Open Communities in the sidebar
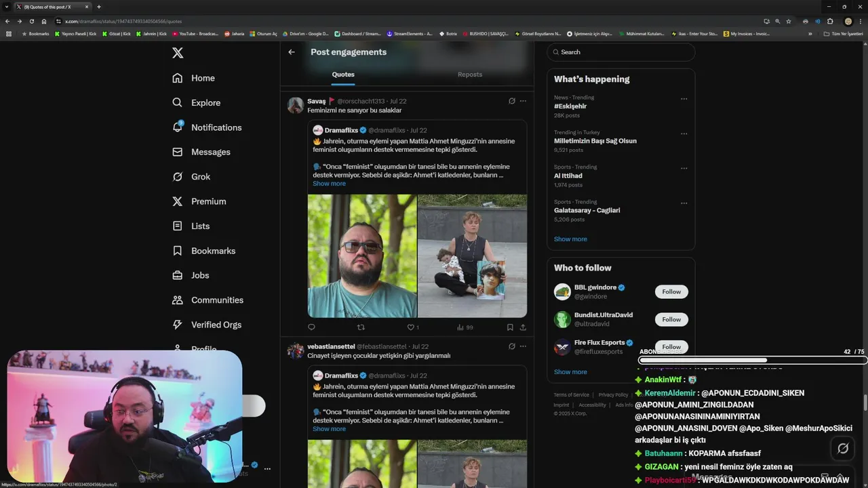Screen dimensions: 868x488 tap(208, 300)
